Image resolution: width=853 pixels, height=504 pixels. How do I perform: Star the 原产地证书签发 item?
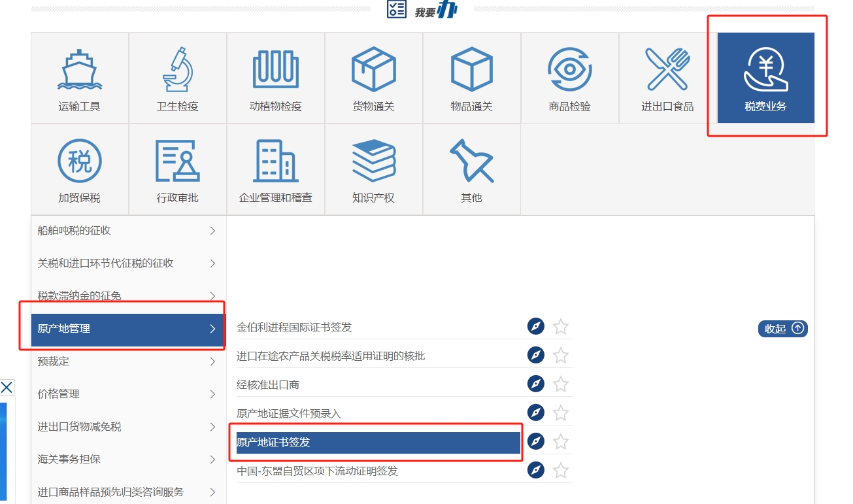click(x=561, y=442)
